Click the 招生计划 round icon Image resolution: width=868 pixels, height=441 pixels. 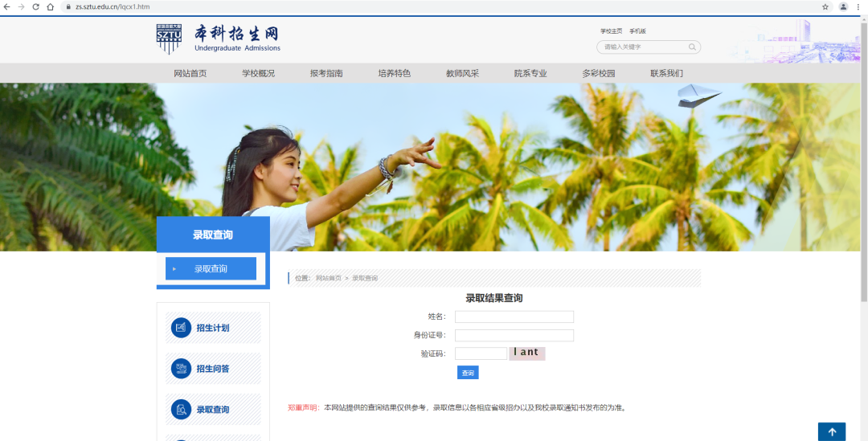tap(181, 328)
